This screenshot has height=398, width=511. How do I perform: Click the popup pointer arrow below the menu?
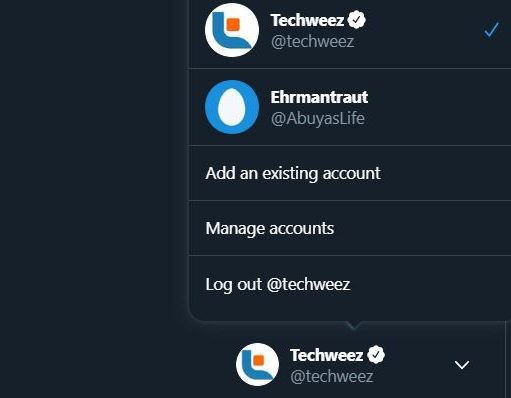353,326
